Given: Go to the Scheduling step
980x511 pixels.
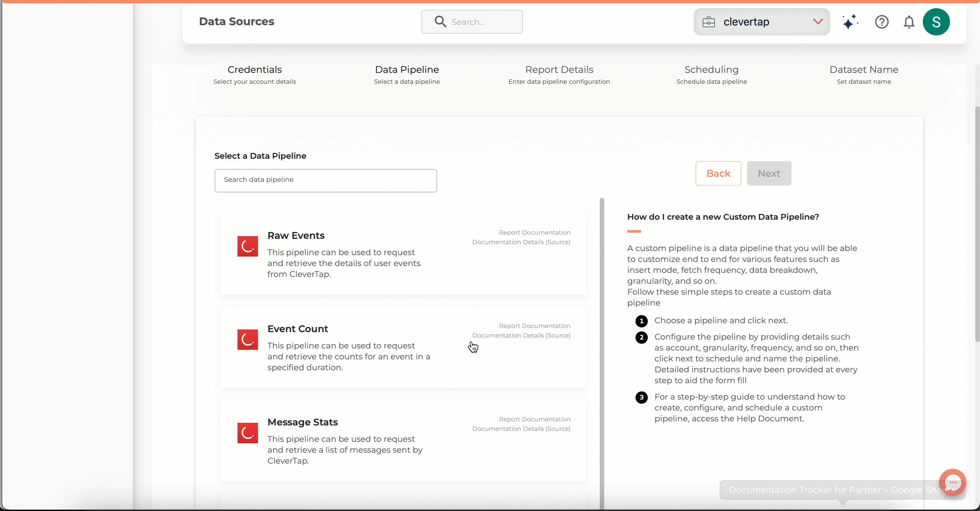Looking at the screenshot, I should [x=712, y=75].
